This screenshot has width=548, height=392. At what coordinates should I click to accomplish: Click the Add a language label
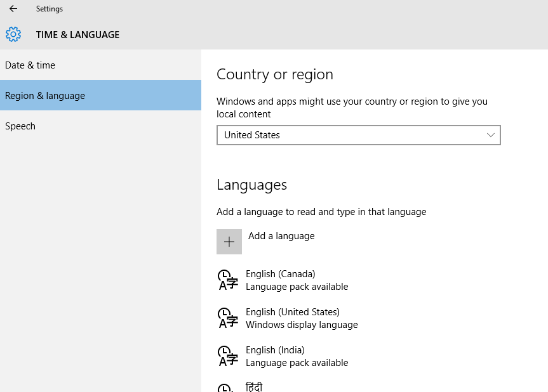pos(281,236)
